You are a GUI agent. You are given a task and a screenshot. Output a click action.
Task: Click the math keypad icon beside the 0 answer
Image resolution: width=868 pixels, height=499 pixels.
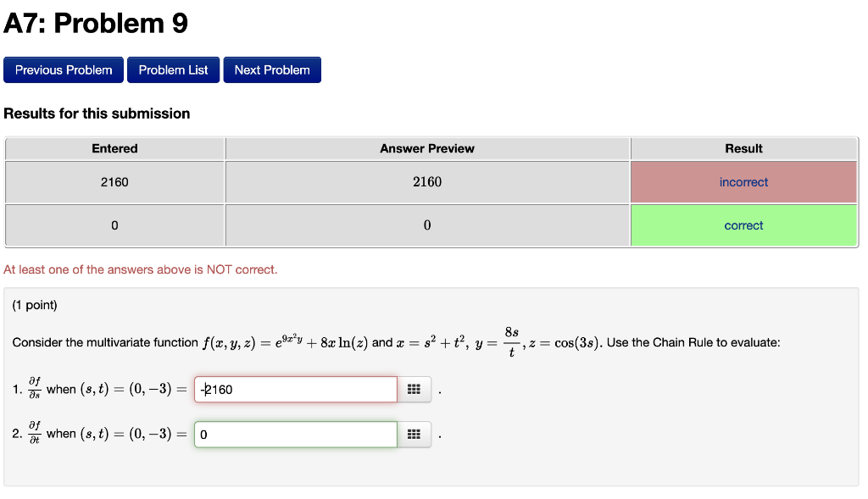click(415, 434)
